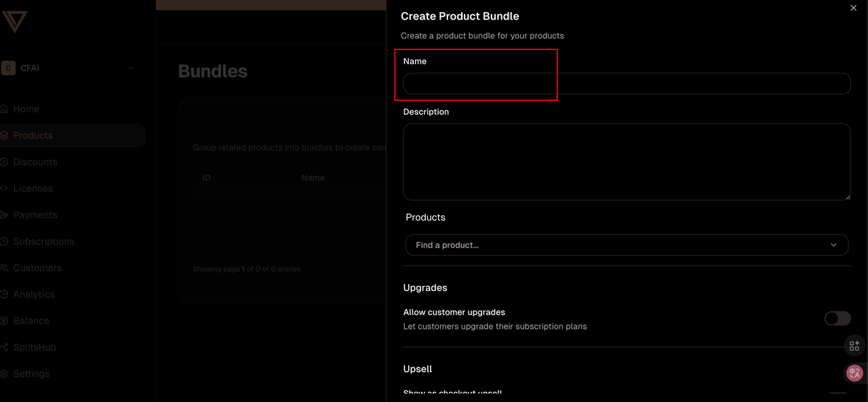The width and height of the screenshot is (868, 402).
Task: Click inside the Description text area
Action: (x=626, y=161)
